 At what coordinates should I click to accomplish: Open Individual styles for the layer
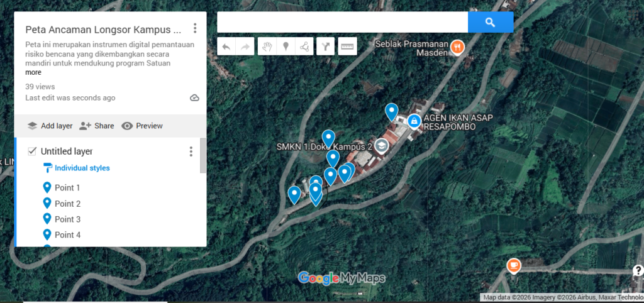[82, 168]
